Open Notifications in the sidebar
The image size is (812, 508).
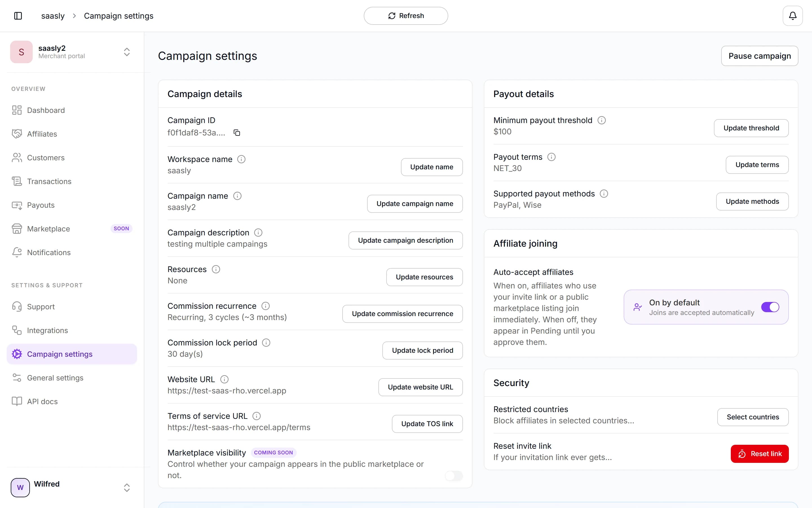tap(72, 252)
